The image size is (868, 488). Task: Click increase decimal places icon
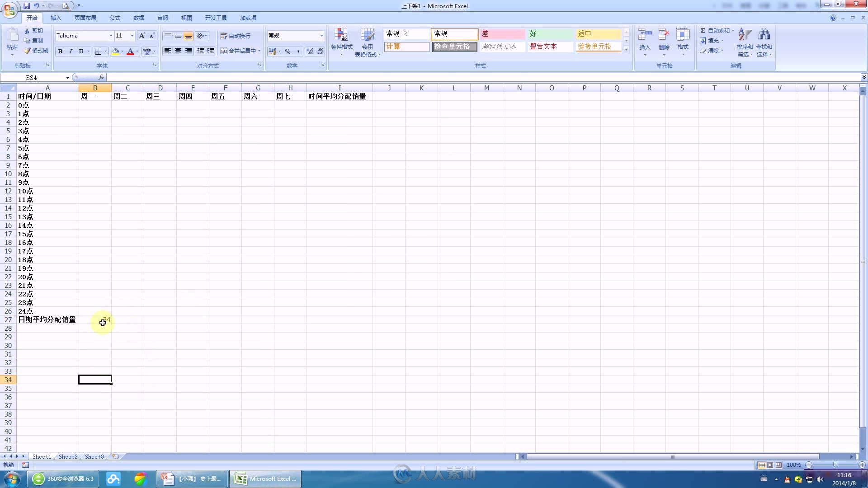click(310, 52)
